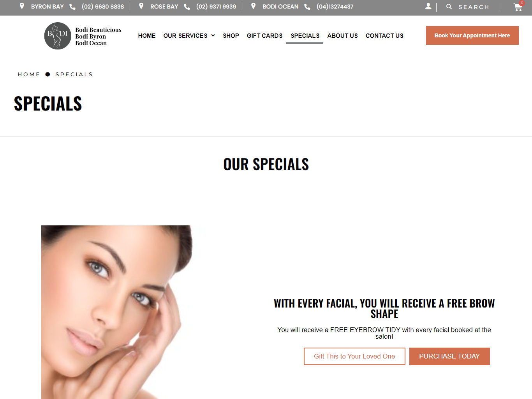Screen dimensions: 532x399
Task: Click the Bodi round logo
Action: coord(58,36)
